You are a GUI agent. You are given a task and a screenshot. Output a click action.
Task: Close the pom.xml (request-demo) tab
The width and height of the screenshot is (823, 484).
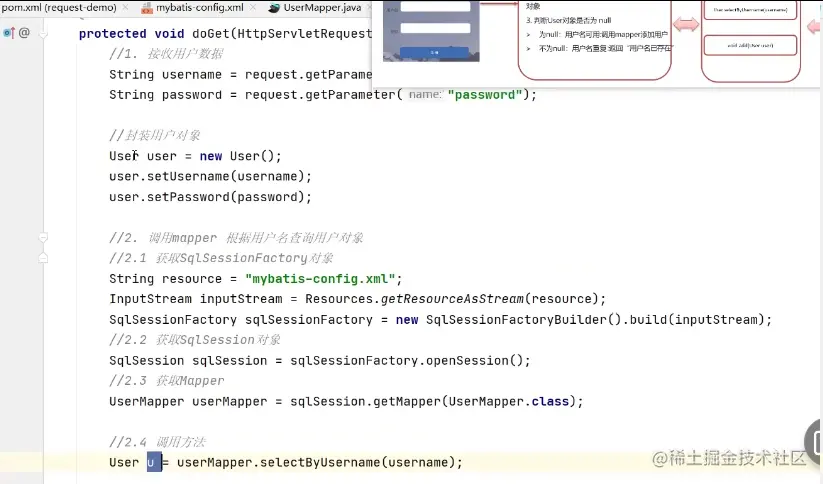[125, 7]
